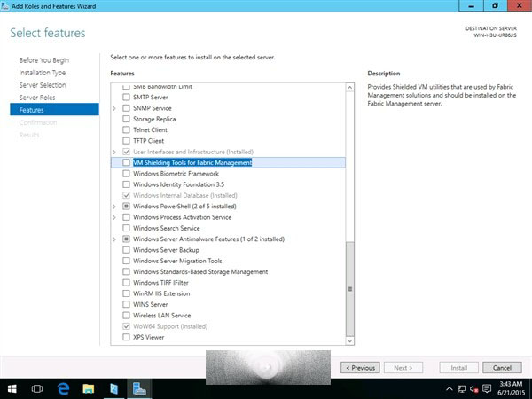The height and width of the screenshot is (399, 532).
Task: Select the WoW64 Support (Installed) row
Action: coord(228,326)
